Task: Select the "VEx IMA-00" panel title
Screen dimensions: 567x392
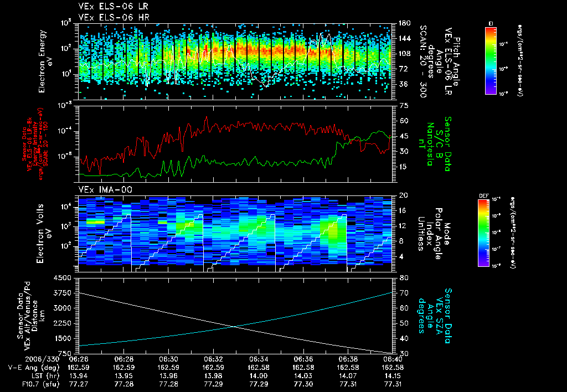Action: click(105, 189)
